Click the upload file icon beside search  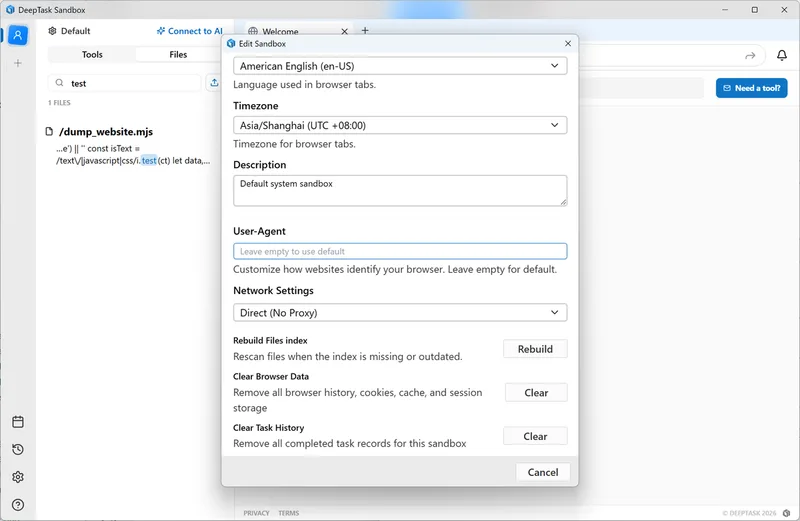214,84
